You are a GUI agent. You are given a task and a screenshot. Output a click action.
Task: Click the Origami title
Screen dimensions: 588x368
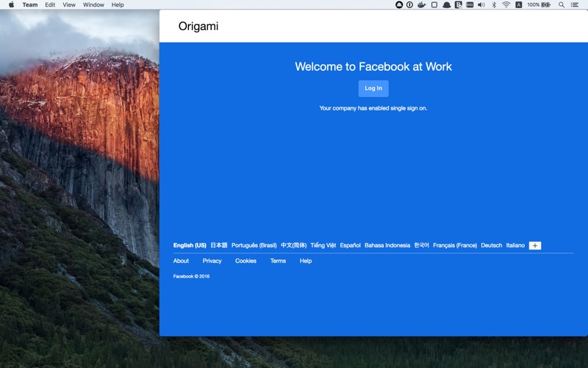pyautogui.click(x=198, y=26)
